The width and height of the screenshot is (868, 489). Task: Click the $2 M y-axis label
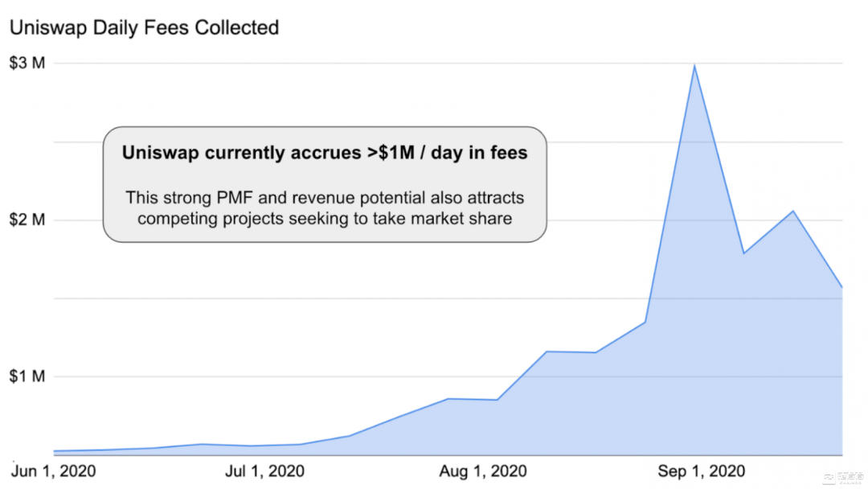(27, 220)
